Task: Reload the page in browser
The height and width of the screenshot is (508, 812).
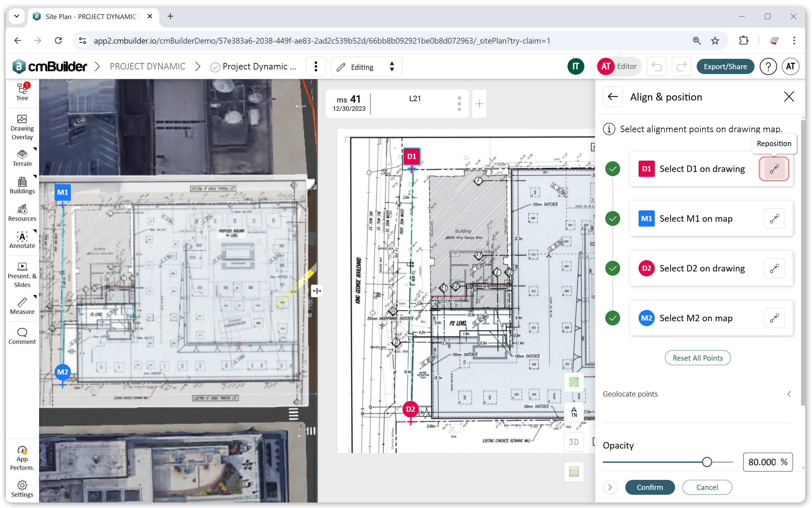Action: (58, 41)
